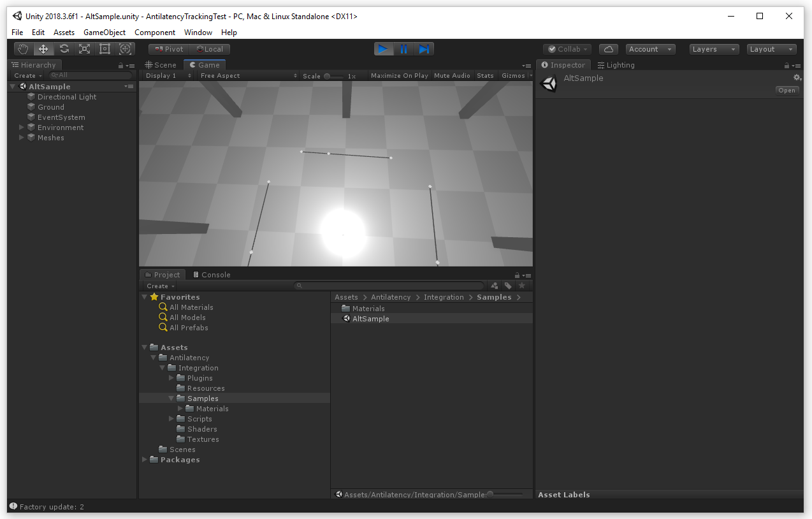The image size is (812, 519).
Task: Toggle Mute Audio in Game view
Action: [x=452, y=76]
